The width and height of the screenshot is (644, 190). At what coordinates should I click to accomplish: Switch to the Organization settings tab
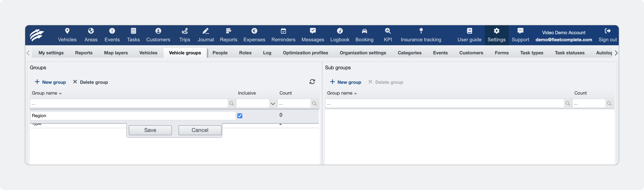coord(363,53)
